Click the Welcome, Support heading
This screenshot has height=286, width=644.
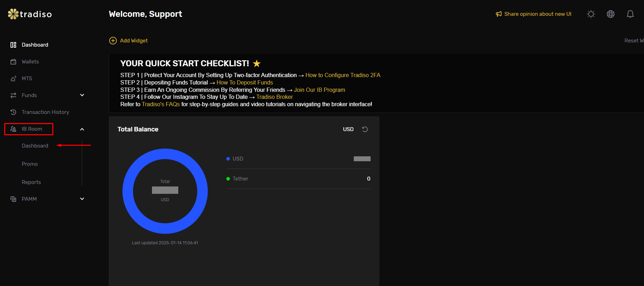point(145,14)
